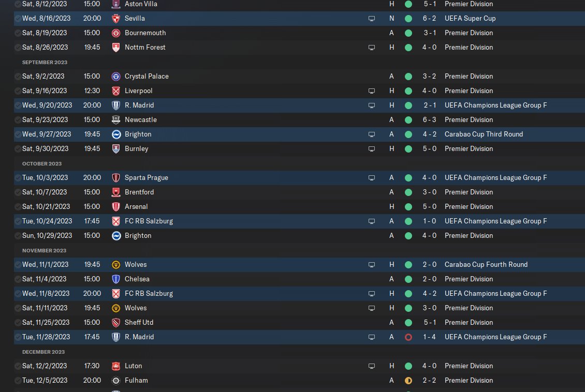Open the Carabao Cup Fourth Round competition link

486,265
